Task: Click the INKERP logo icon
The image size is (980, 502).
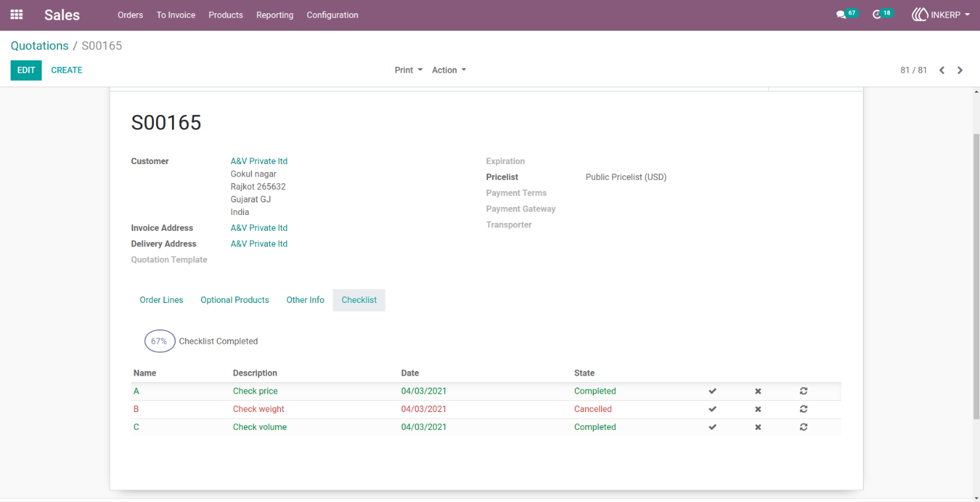Action: [x=920, y=15]
